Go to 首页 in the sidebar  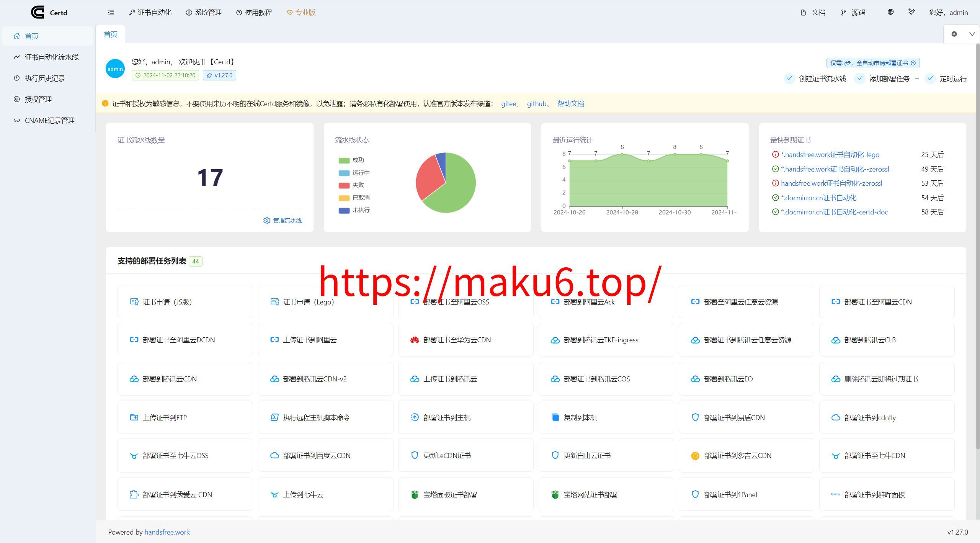coord(48,36)
